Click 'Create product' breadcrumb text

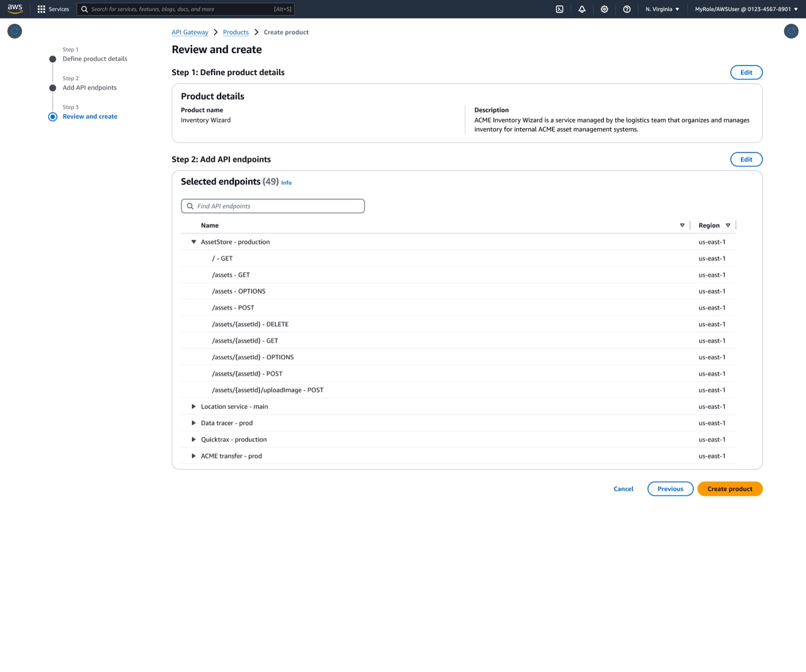click(x=286, y=32)
